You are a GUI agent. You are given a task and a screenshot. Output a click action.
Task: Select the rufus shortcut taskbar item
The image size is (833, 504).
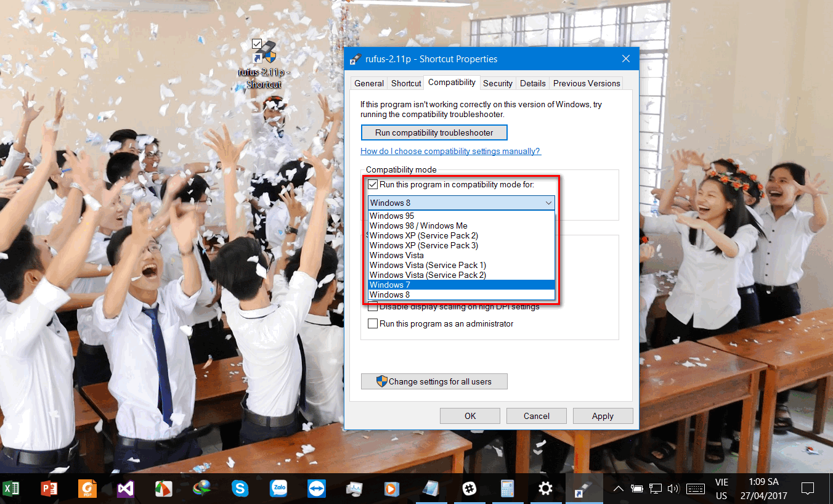click(x=583, y=489)
